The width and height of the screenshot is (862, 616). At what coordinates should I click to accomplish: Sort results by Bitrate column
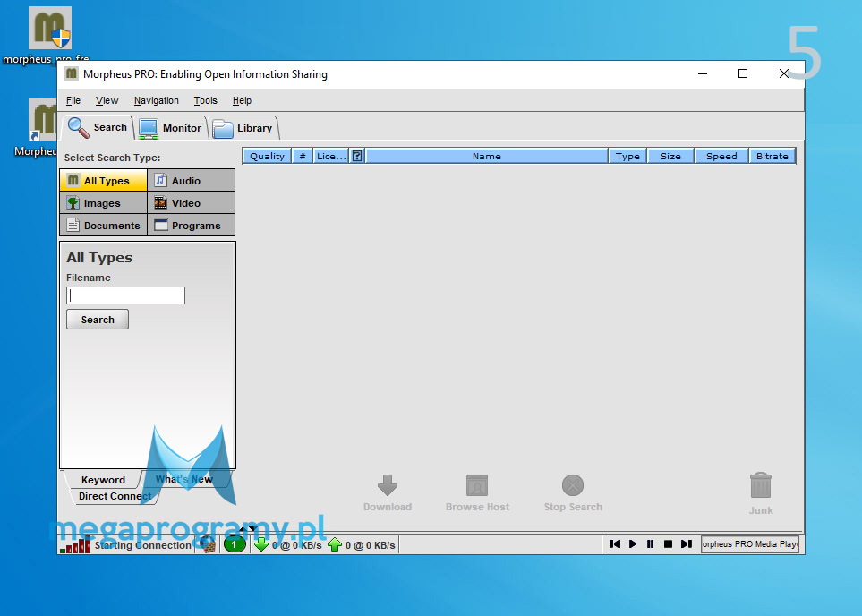[x=772, y=156]
